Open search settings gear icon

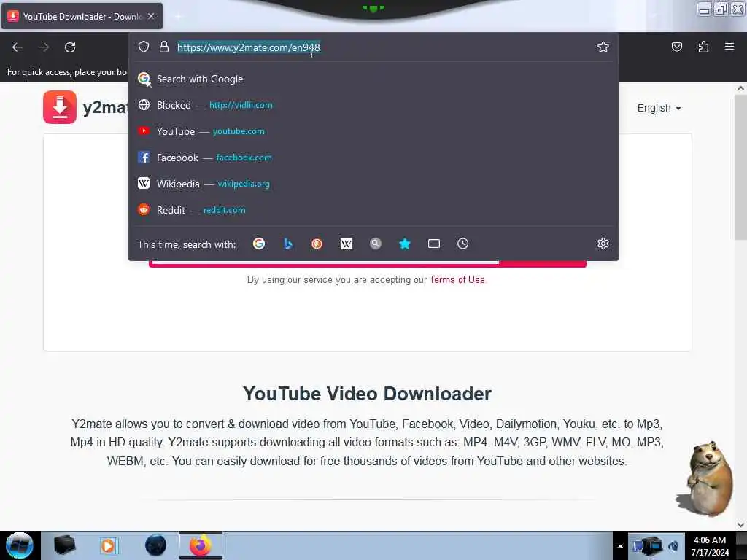[x=603, y=244]
